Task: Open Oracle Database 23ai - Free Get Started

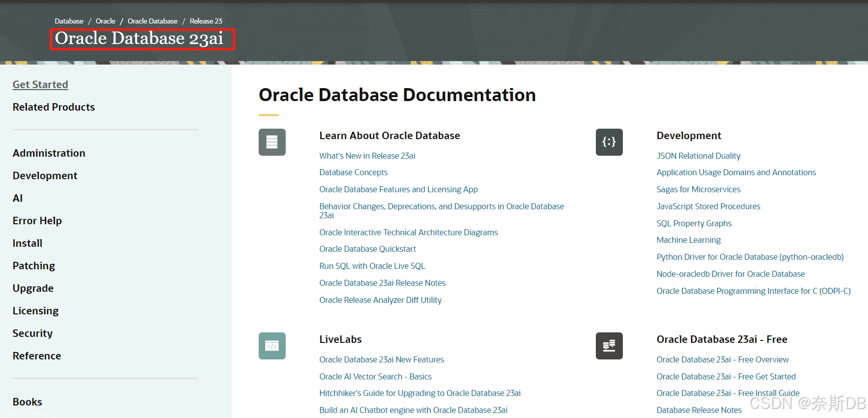Action: point(726,376)
